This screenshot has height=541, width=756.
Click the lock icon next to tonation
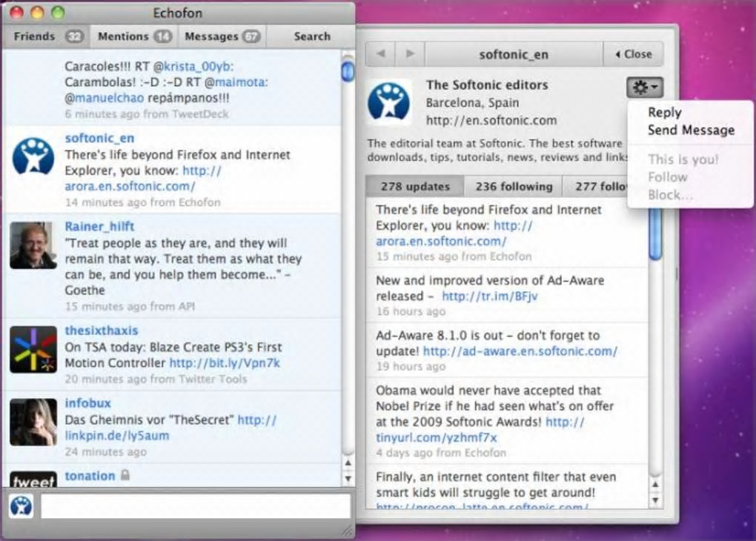[125, 476]
